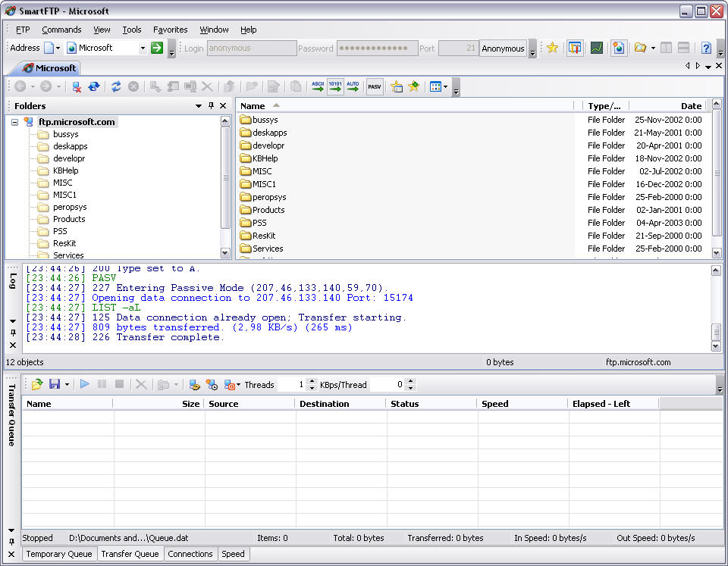The image size is (728, 566).
Task: Decrease the KBps/Thread spinner value
Action: click(410, 388)
